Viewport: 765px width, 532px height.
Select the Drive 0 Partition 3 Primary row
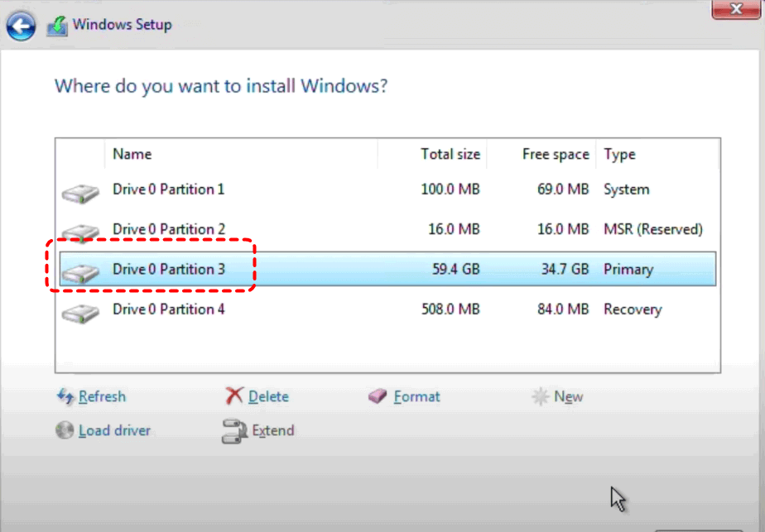pyautogui.click(x=387, y=269)
